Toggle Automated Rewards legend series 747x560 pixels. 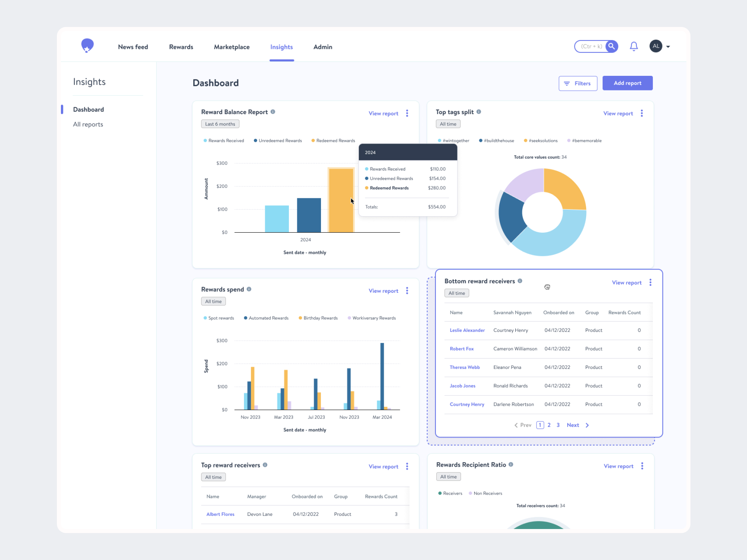(266, 318)
